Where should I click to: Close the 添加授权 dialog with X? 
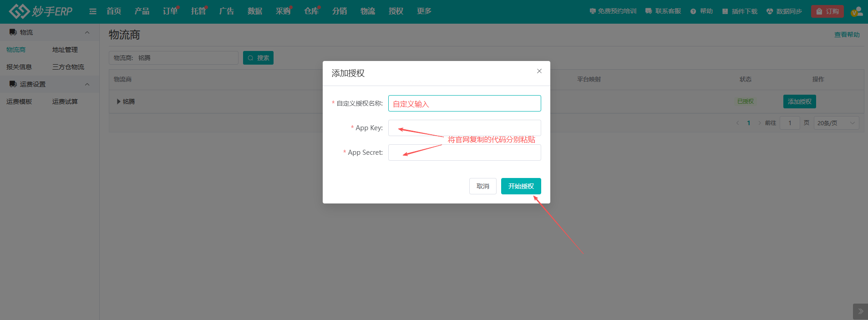(x=539, y=71)
